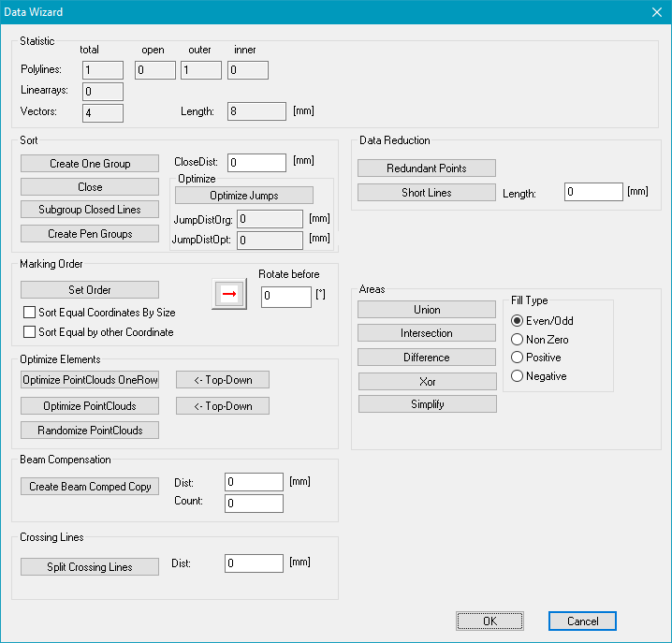
Task: Select Negative fill type radio button
Action: [517, 376]
